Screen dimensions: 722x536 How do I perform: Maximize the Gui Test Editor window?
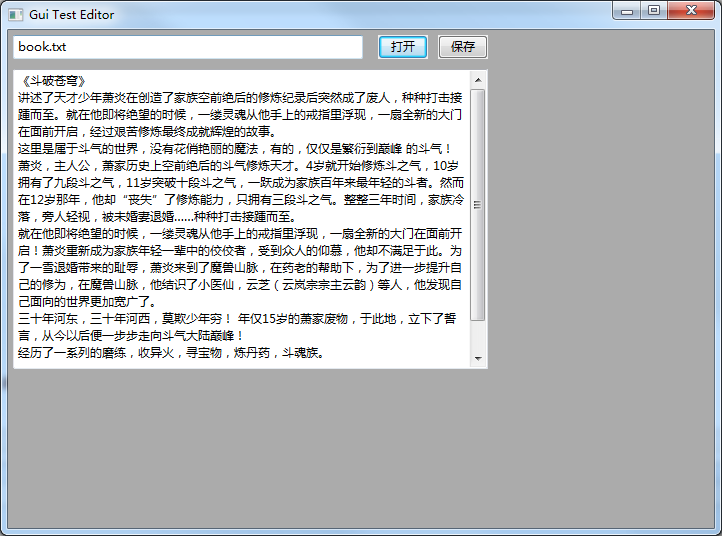(x=654, y=11)
